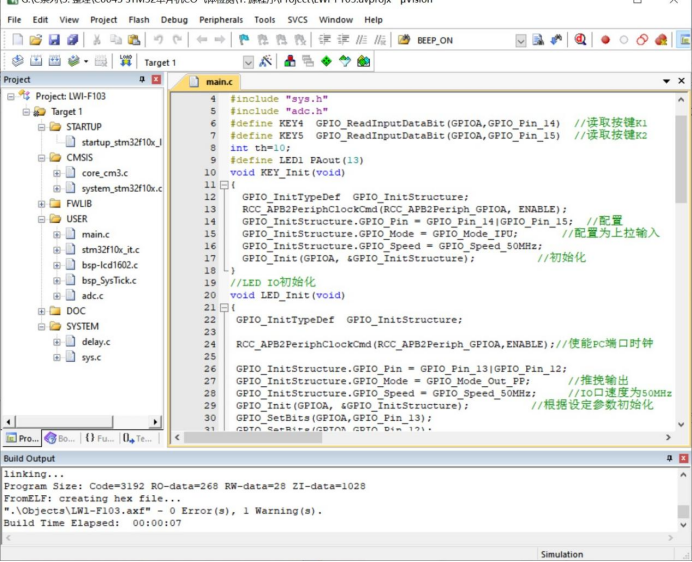This screenshot has width=692, height=562.
Task: Click the Select Software Packs icon
Action: tap(345, 61)
